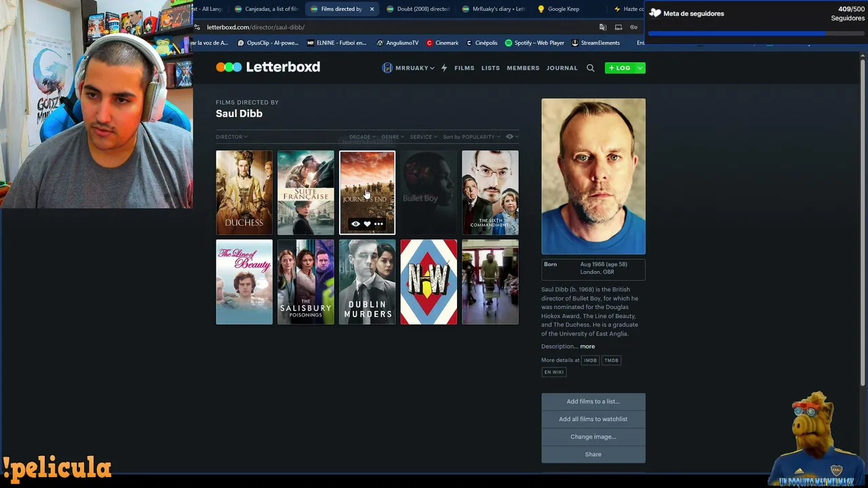
Task: Expand the Decade filter dropdown
Action: click(362, 137)
